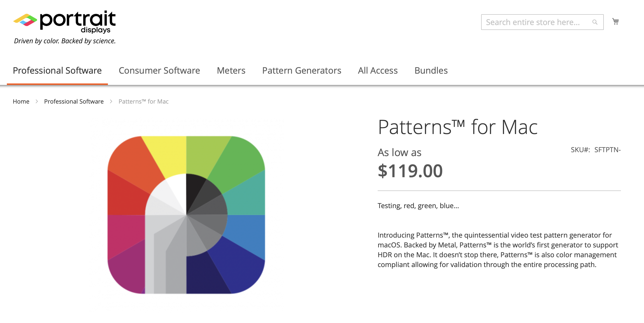Click the breadcrumb chevron after Home

pyautogui.click(x=37, y=101)
